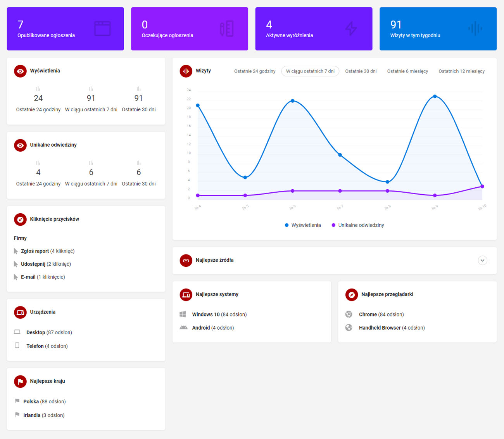Select W ciągu ostatnich 7 dni tab
The height and width of the screenshot is (439, 504).
310,71
